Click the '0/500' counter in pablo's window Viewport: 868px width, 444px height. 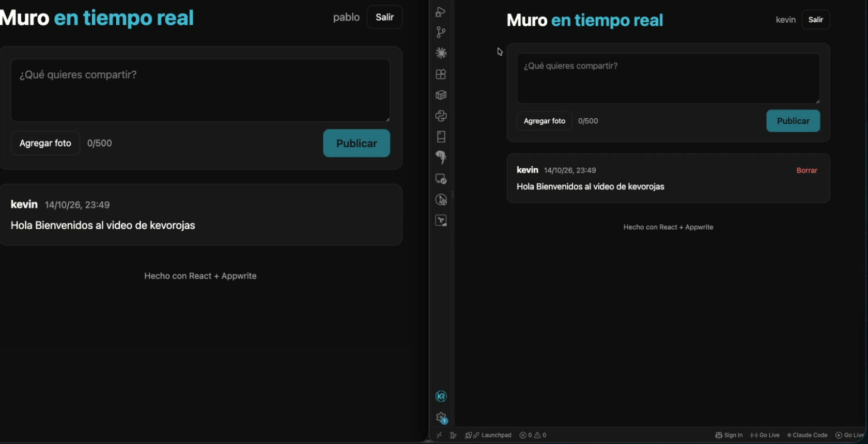coord(99,143)
